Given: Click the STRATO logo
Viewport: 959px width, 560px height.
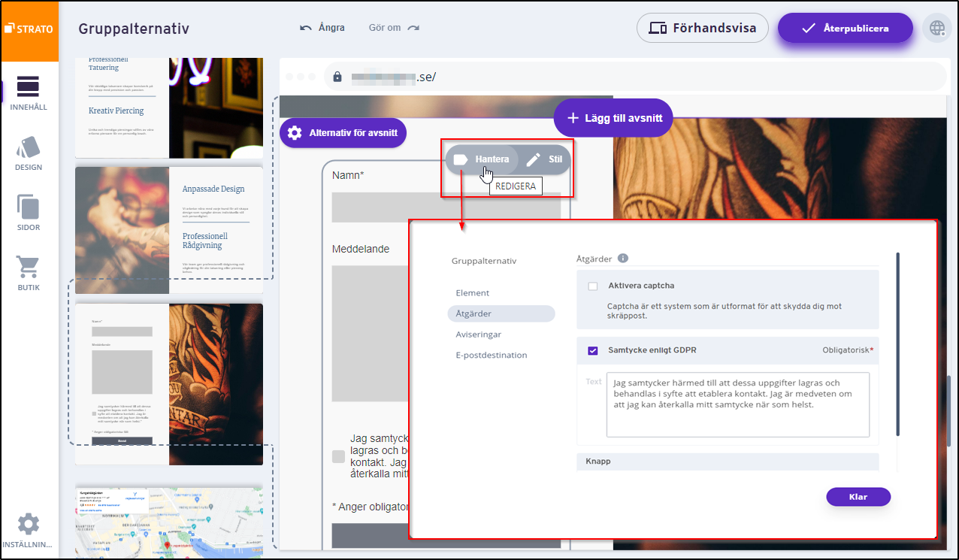Looking at the screenshot, I should 29,29.
